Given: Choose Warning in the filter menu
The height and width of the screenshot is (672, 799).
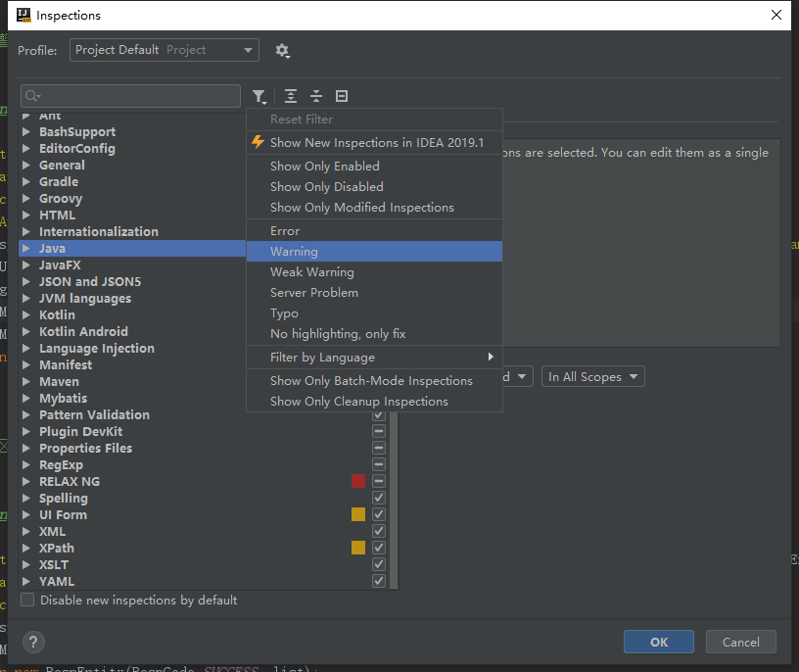Looking at the screenshot, I should point(374,252).
